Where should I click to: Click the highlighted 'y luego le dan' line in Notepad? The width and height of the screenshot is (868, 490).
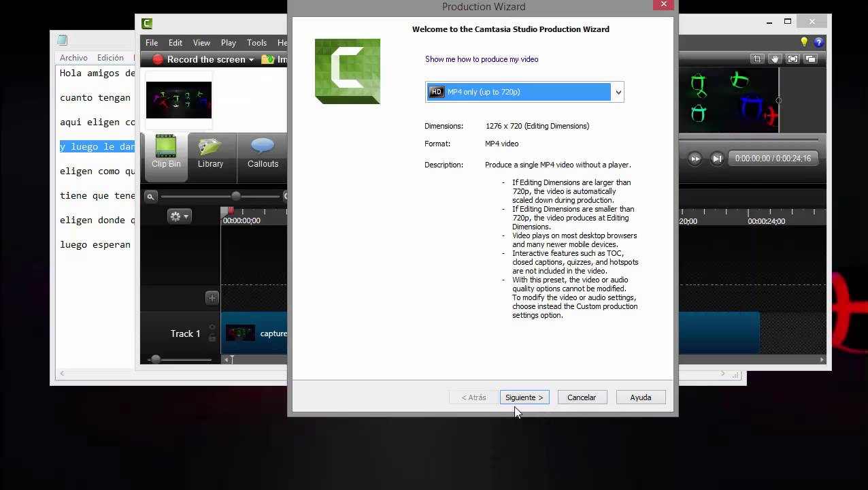click(x=97, y=146)
